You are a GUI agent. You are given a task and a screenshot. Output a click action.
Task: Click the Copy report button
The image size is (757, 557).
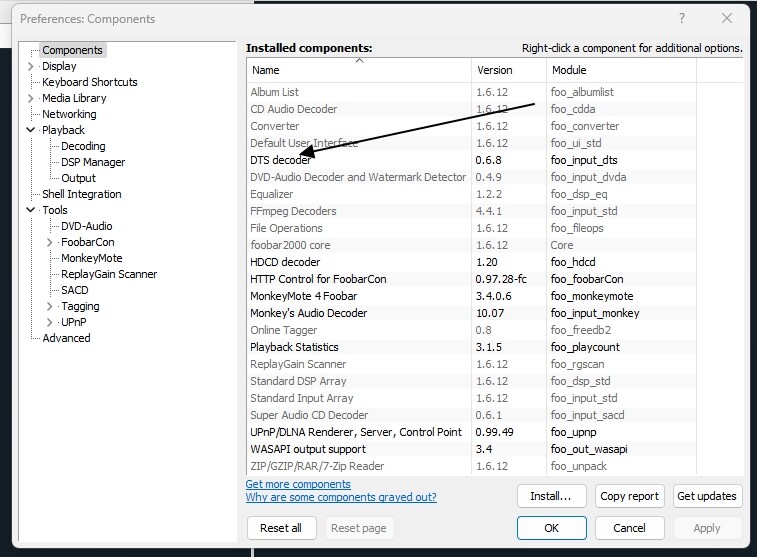coord(629,496)
